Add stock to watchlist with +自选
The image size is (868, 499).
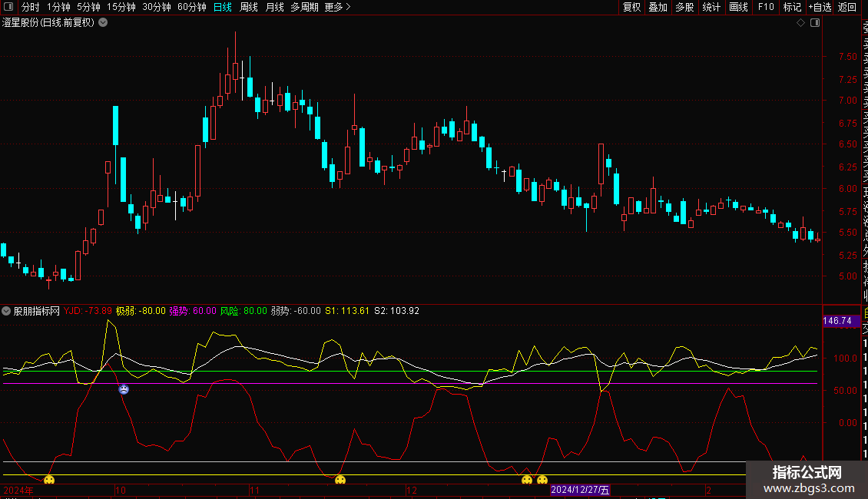point(819,7)
